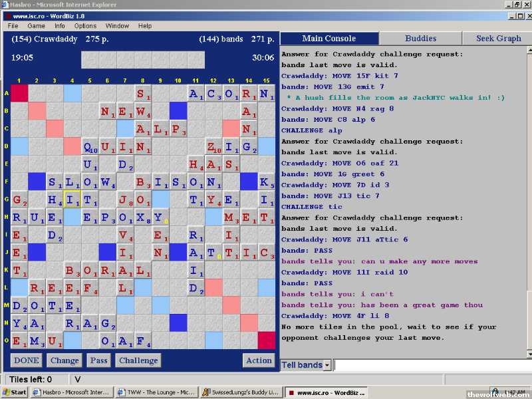Switch to the Buddies tab

(x=420, y=39)
